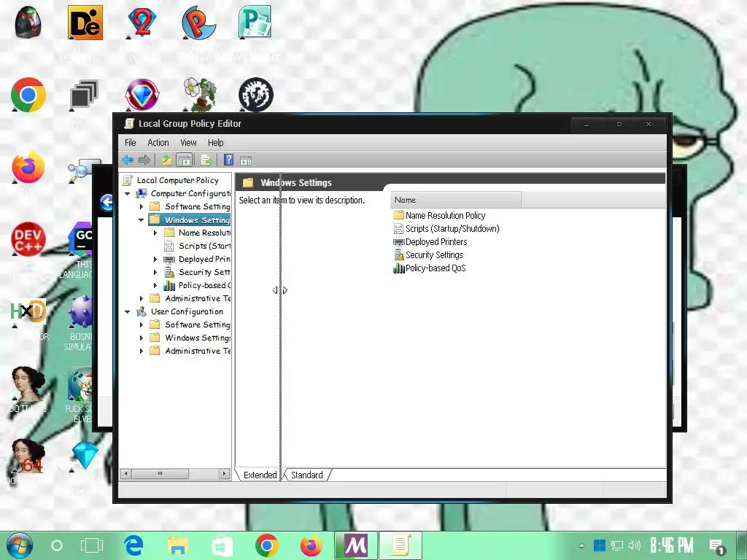The width and height of the screenshot is (747, 560).
Task: Open the Firefox desktop icon
Action: click(28, 167)
